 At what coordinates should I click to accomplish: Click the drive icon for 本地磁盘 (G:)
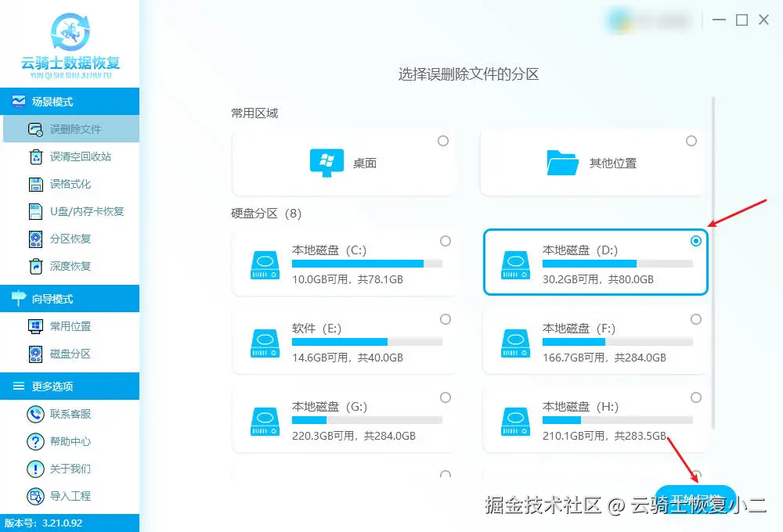tap(265, 422)
